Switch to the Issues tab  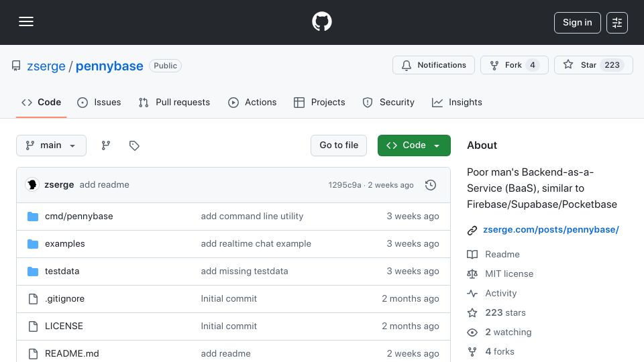point(99,102)
